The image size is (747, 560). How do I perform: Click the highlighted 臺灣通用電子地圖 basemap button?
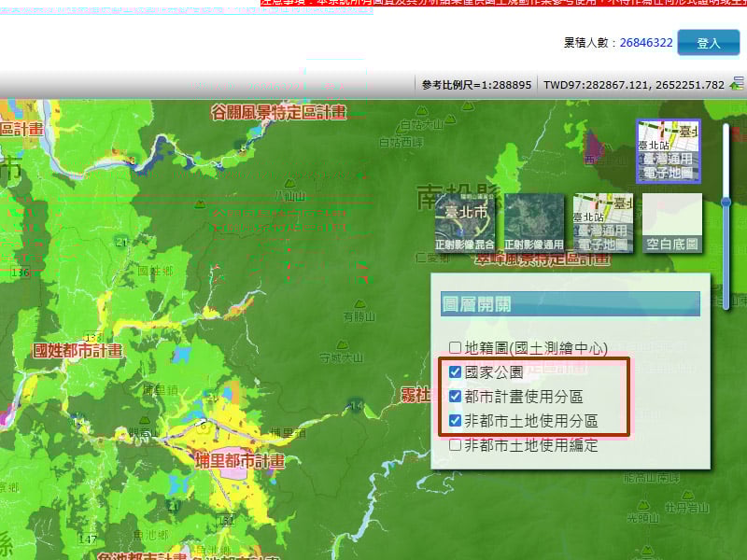tap(668, 150)
